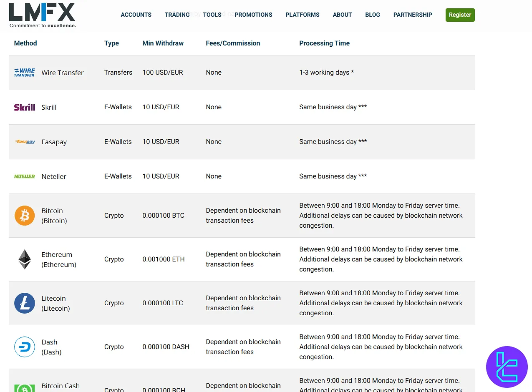The width and height of the screenshot is (532, 392).
Task: Select the Bitcoin (Bitcoin) method name
Action: [x=54, y=216]
